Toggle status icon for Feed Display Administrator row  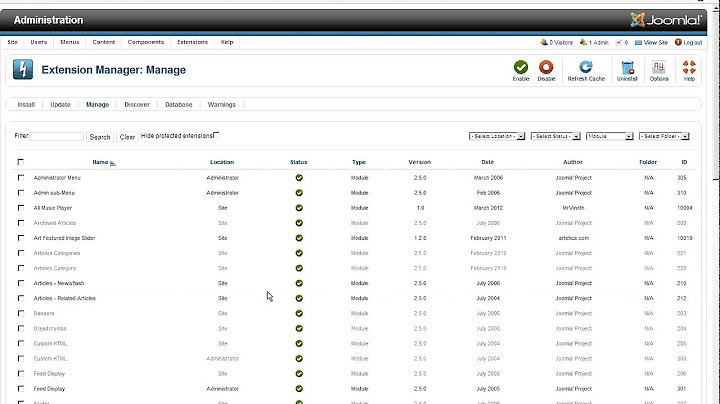[x=299, y=389]
